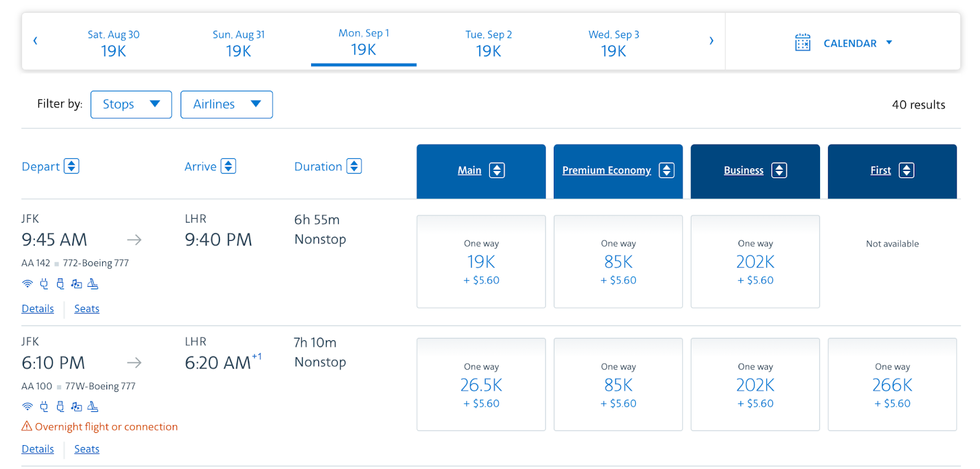Screen dimensions: 980x469
Task: Click power outlet icon for AA 100
Action: coord(44,406)
